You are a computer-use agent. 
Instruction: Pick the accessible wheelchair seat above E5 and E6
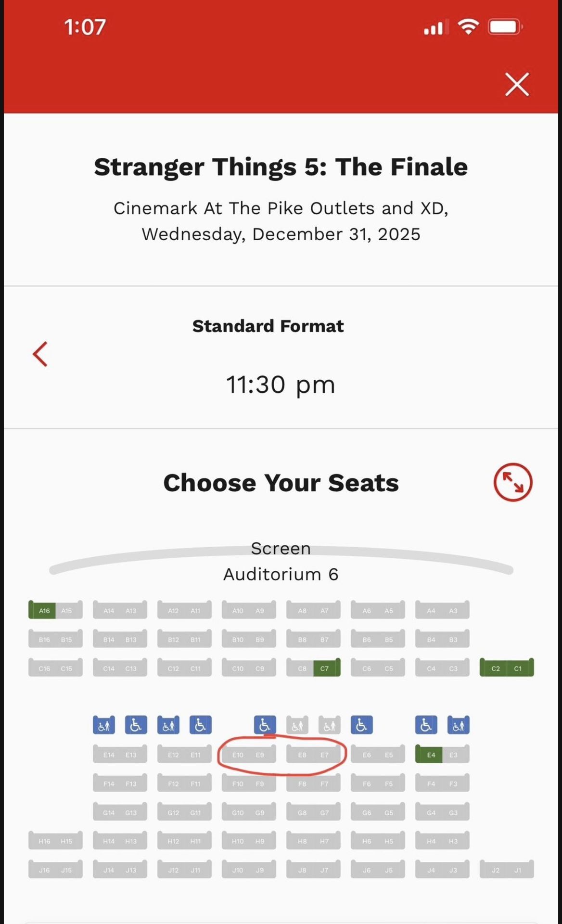pos(362,725)
